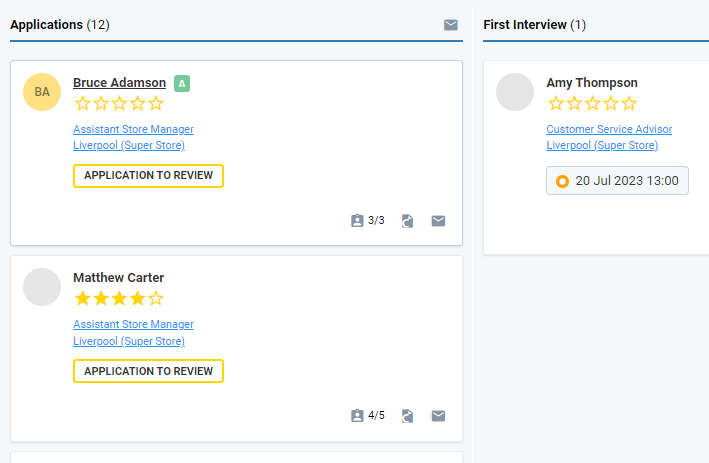View Matthew Carter's CV document icon
Viewport: 709px width, 463px height.
tap(407, 416)
